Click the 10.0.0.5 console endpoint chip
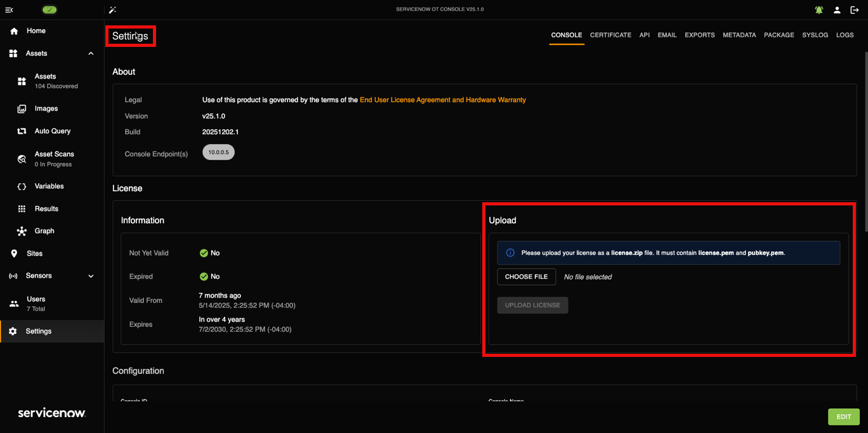Image resolution: width=868 pixels, height=433 pixels. click(218, 152)
